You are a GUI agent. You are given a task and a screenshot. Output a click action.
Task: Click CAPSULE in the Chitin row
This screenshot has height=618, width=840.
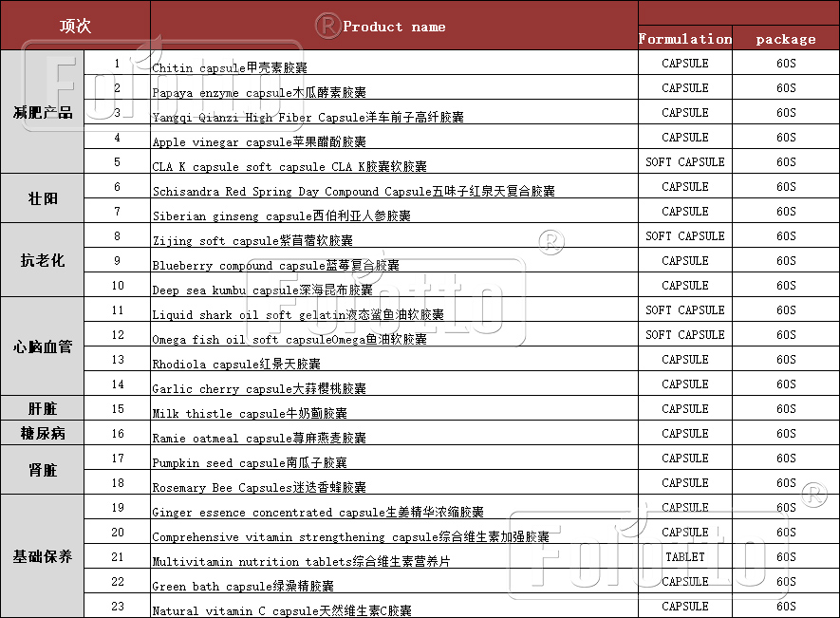click(x=684, y=63)
